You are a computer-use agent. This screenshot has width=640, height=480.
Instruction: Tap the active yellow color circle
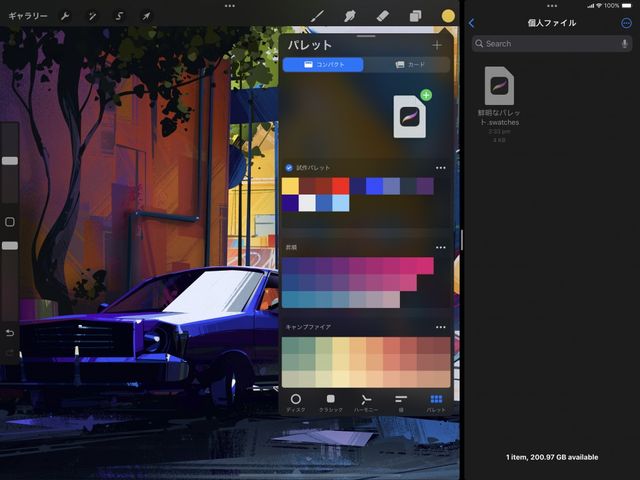click(448, 16)
